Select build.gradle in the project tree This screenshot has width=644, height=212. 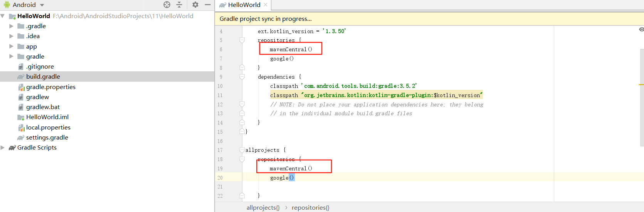click(43, 77)
